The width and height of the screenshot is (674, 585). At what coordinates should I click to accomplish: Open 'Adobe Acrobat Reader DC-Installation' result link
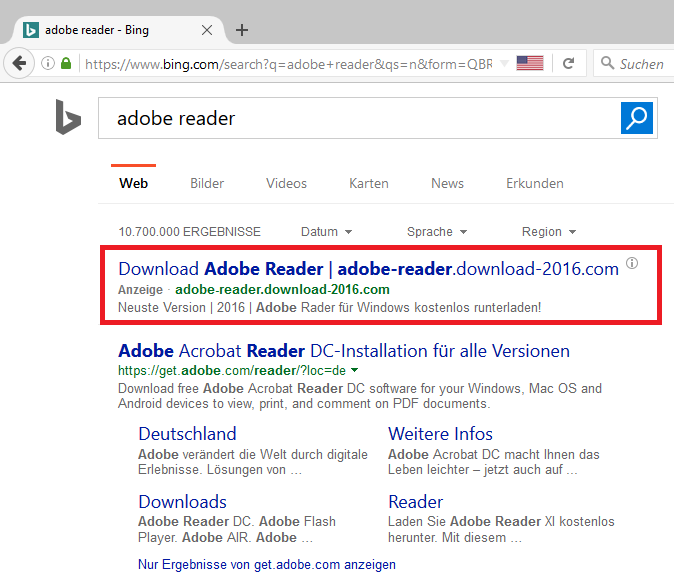pos(344,351)
